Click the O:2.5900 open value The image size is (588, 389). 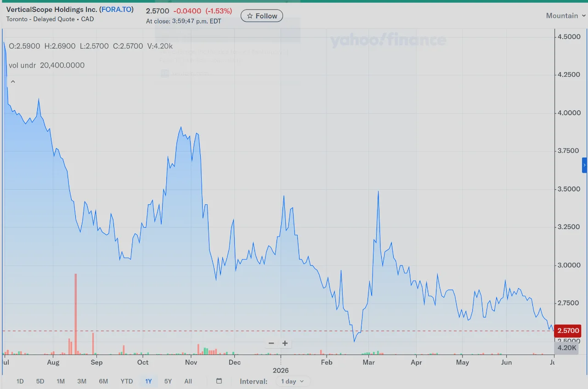tap(24, 46)
